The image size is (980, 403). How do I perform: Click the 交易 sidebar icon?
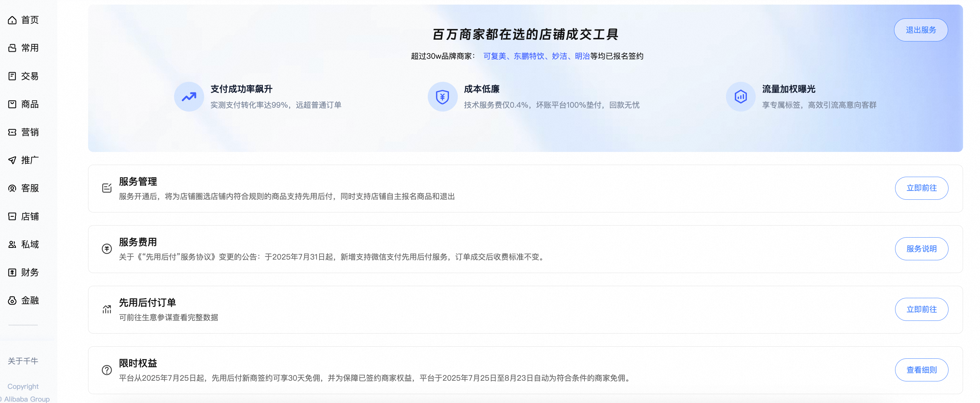pos(12,76)
